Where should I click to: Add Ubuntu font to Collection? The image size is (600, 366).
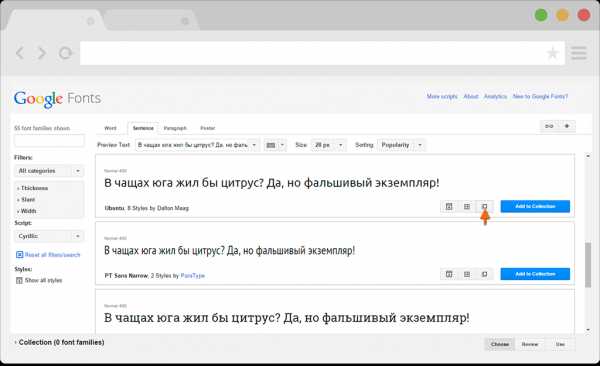pos(535,206)
